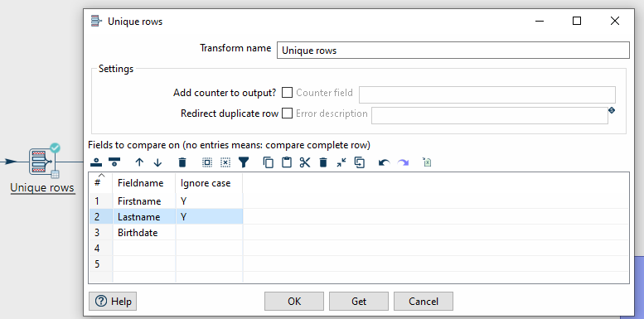The image size is (644, 319).
Task: Maximize the Unique rows dialog
Action: click(577, 21)
